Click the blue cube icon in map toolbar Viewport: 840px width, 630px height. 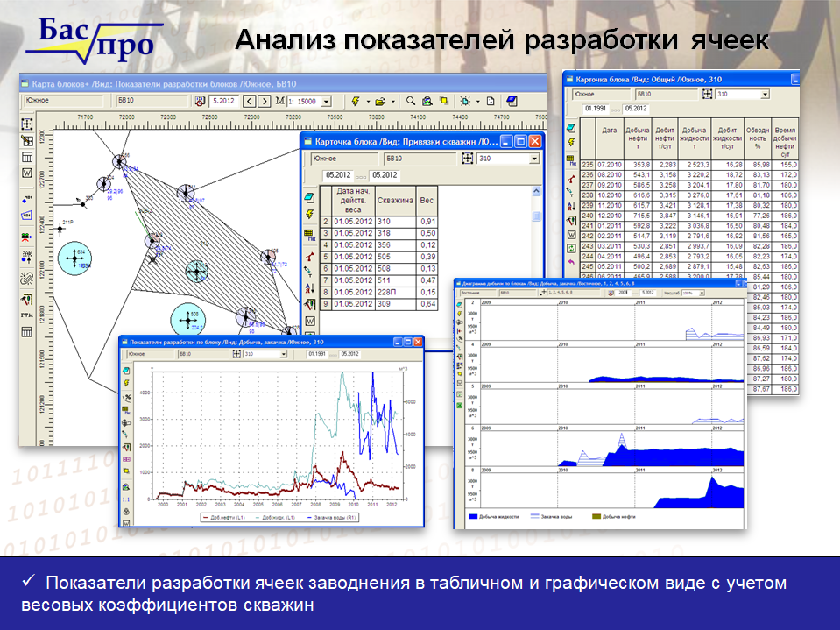coord(512,101)
